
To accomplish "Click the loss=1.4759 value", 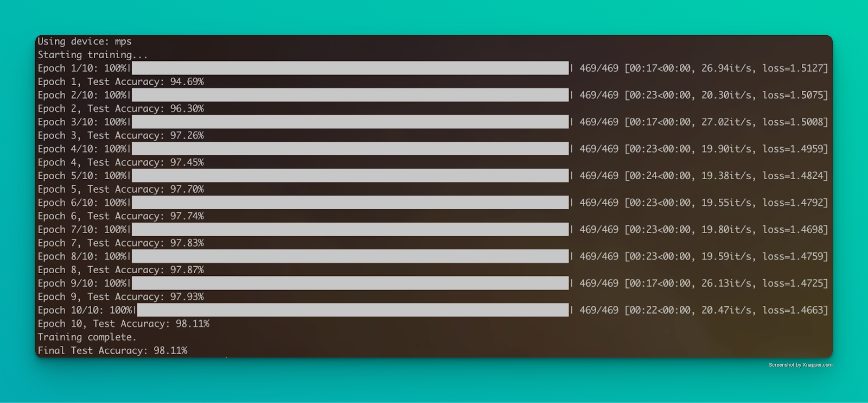I will pyautogui.click(x=793, y=256).
